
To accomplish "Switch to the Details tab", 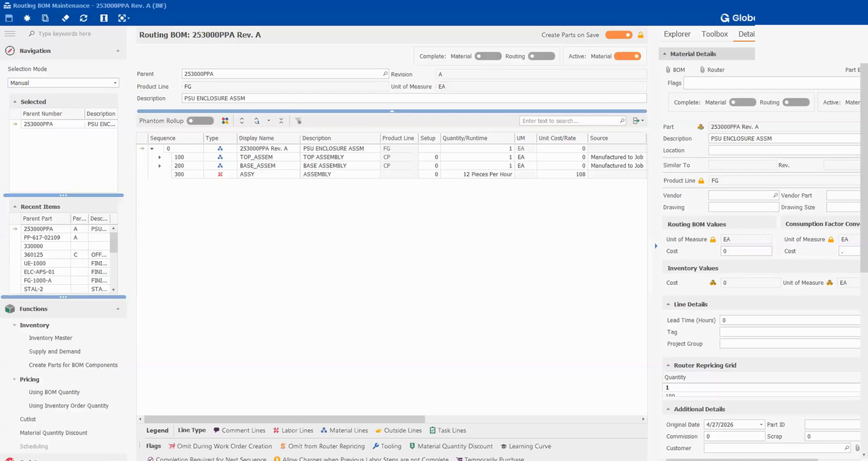I will coord(746,34).
